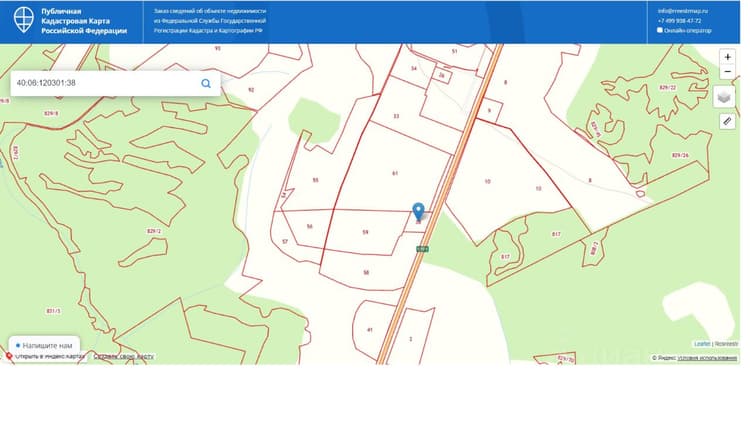Click the Публичная Кадастровая Карта title

(x=84, y=21)
